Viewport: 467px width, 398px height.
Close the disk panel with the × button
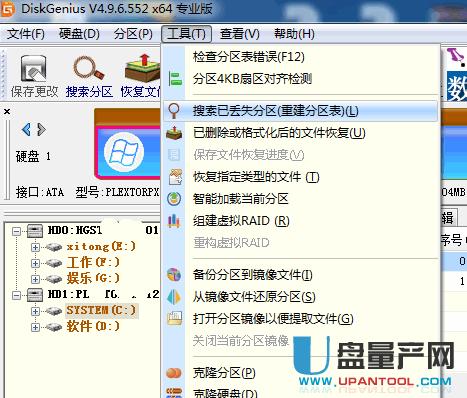pos(7,112)
